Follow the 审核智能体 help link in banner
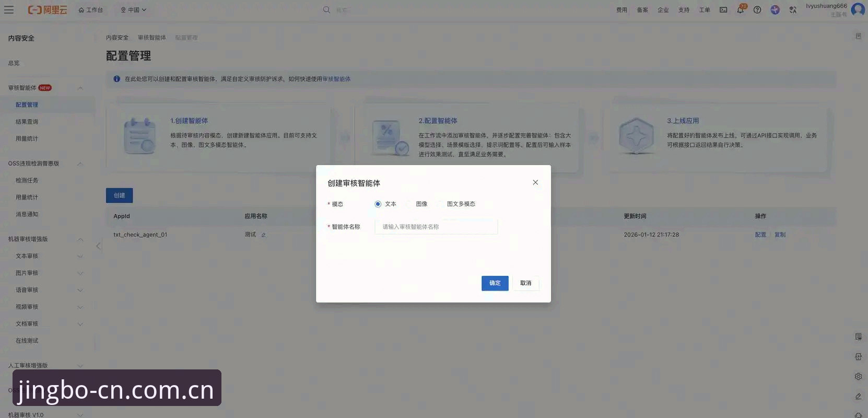This screenshot has height=418, width=868. pos(336,79)
